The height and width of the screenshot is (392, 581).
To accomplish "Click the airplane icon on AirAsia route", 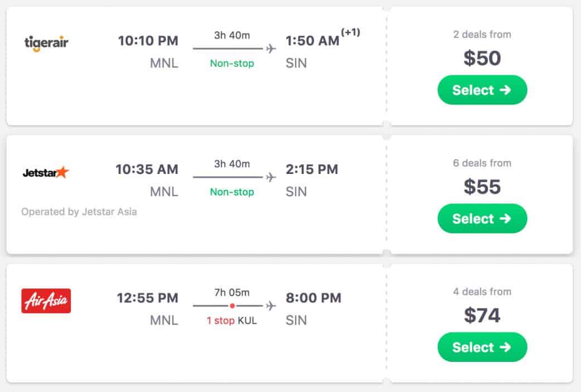I will [x=271, y=306].
